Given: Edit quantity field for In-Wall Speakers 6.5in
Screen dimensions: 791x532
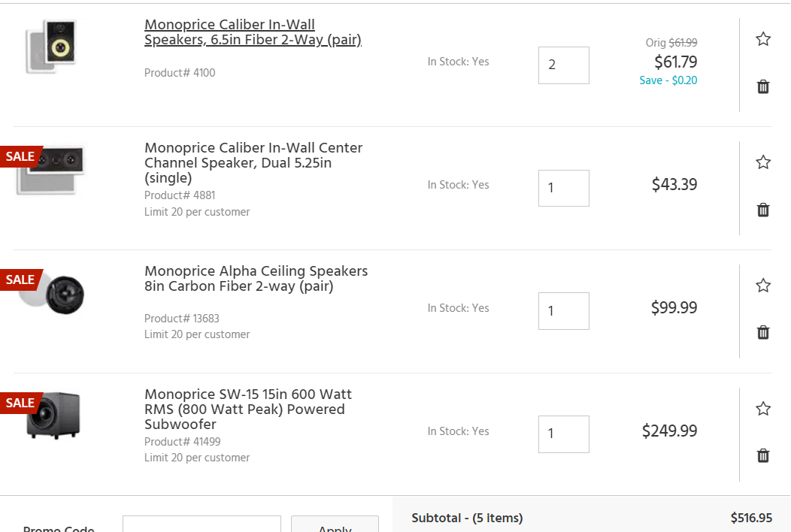Looking at the screenshot, I should click(563, 65).
